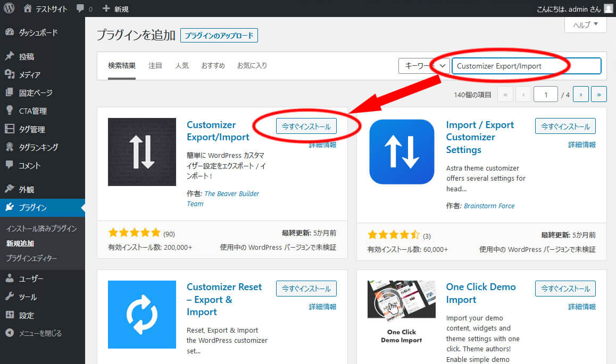Install One Click Demo Import plugin

pyautogui.click(x=565, y=289)
